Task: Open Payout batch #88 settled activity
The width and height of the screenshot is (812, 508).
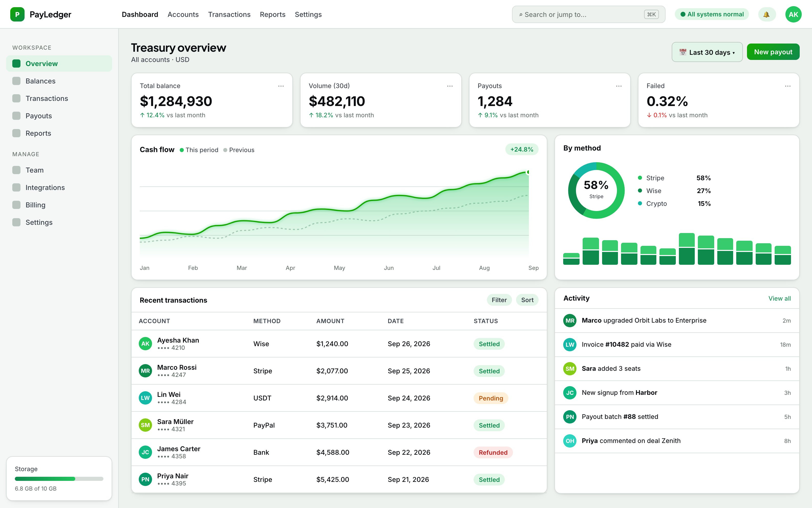Action: tap(677, 417)
